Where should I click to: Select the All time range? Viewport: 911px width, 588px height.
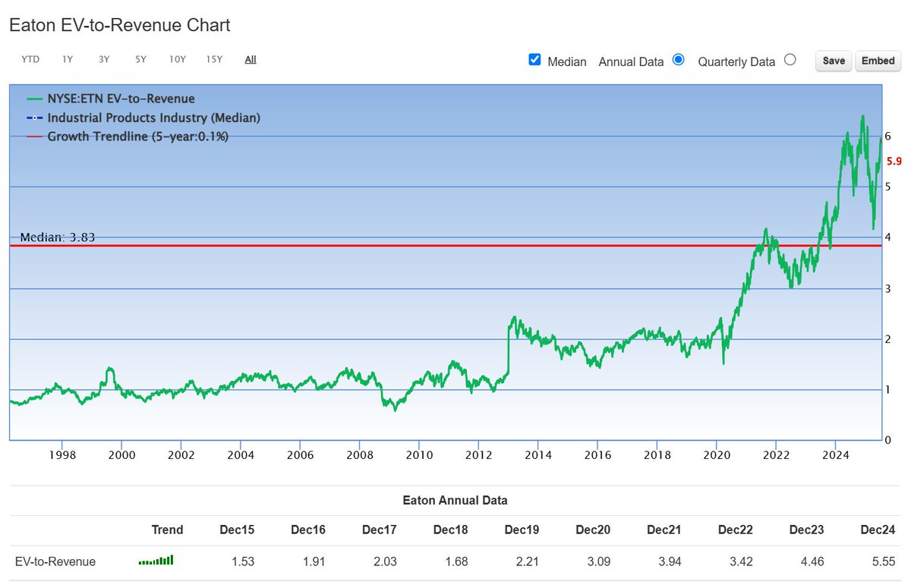251,59
